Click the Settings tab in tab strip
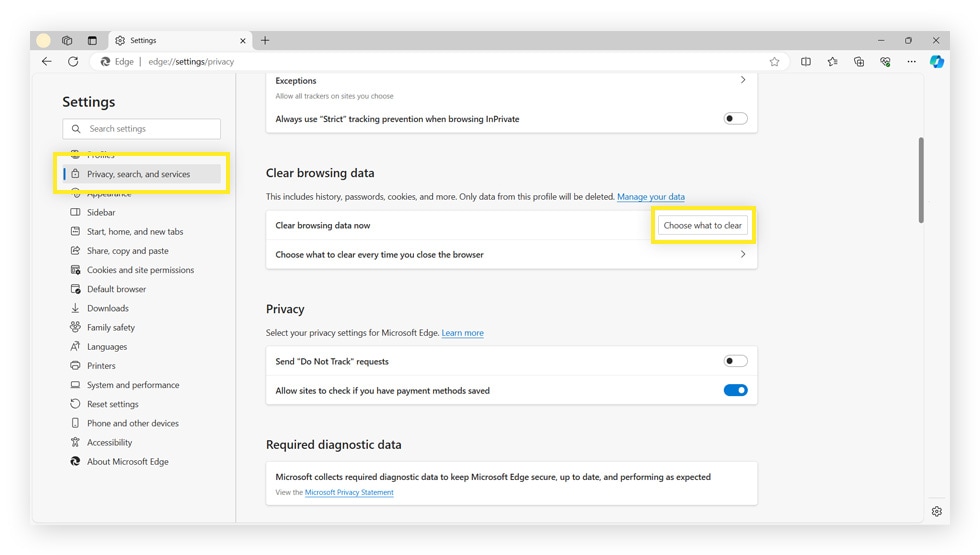980x555 pixels. (x=180, y=41)
